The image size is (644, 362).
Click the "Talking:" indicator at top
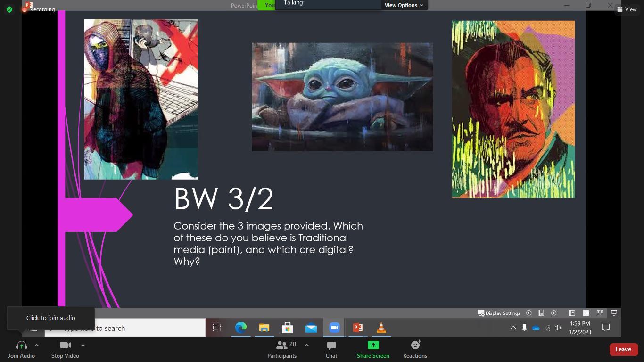294,3
